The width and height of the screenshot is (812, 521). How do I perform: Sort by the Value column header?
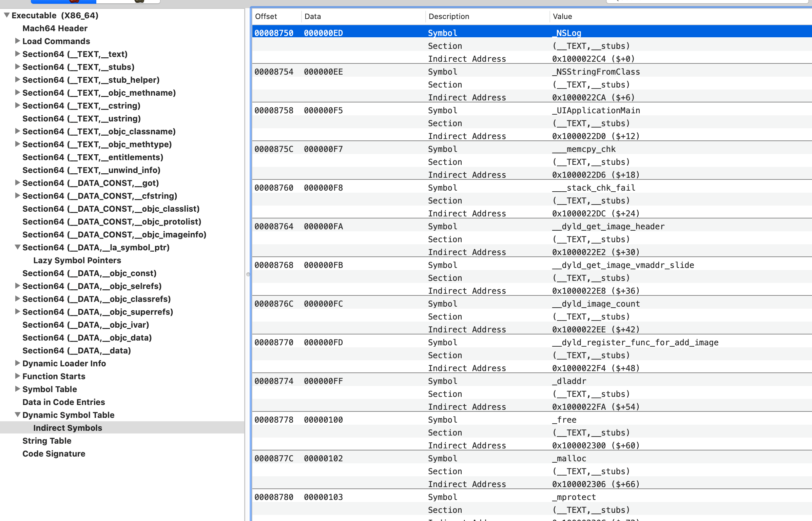[681, 16]
